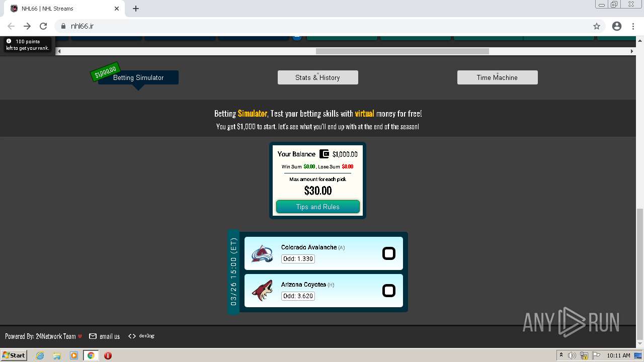Open the Chrome profile account icon
The width and height of the screenshot is (644, 362).
click(617, 26)
